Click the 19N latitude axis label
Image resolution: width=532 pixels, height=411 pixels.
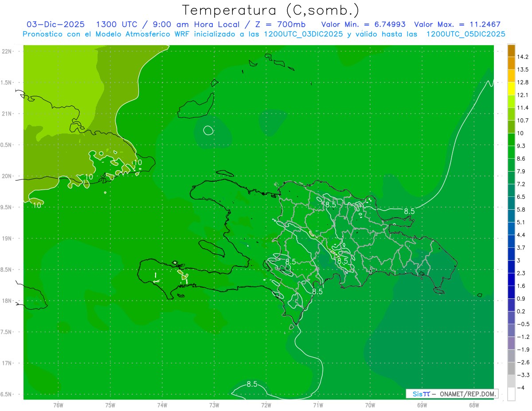(7, 239)
